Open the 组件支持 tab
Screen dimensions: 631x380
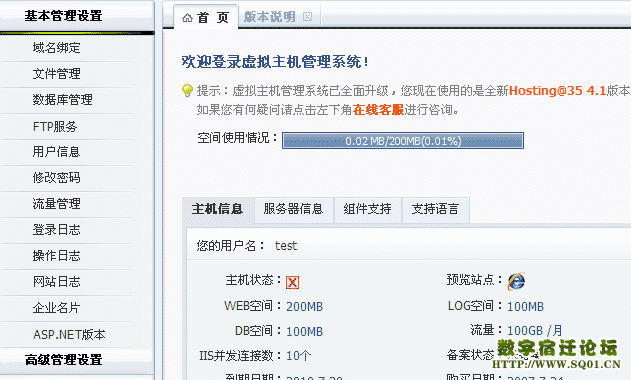point(367,209)
